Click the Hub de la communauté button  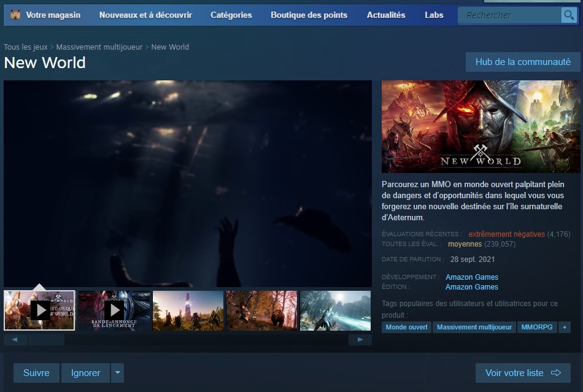[523, 62]
